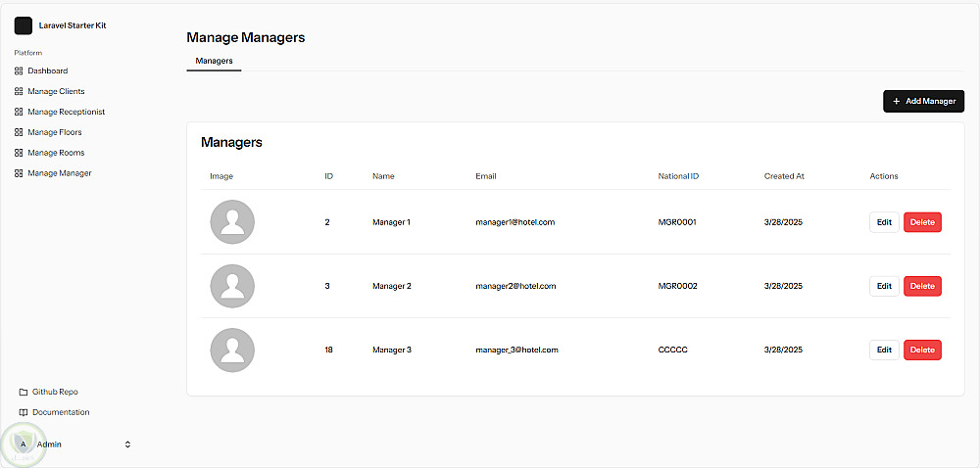The image size is (980, 468).
Task: Click the Github Repo folder icon
Action: [x=24, y=392]
